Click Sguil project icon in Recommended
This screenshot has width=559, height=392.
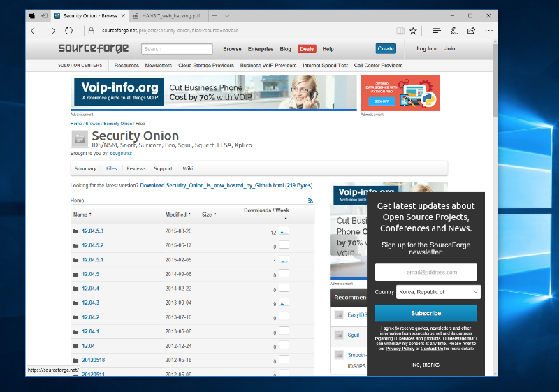[x=339, y=335]
